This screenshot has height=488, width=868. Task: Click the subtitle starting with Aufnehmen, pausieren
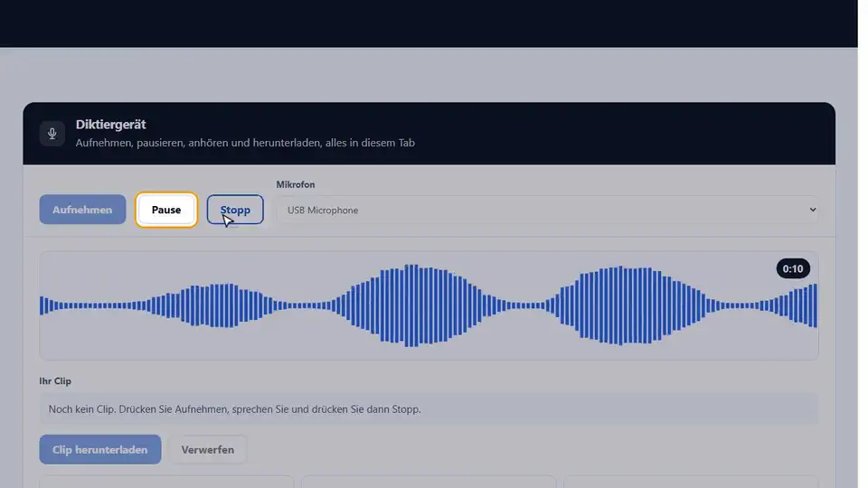245,143
